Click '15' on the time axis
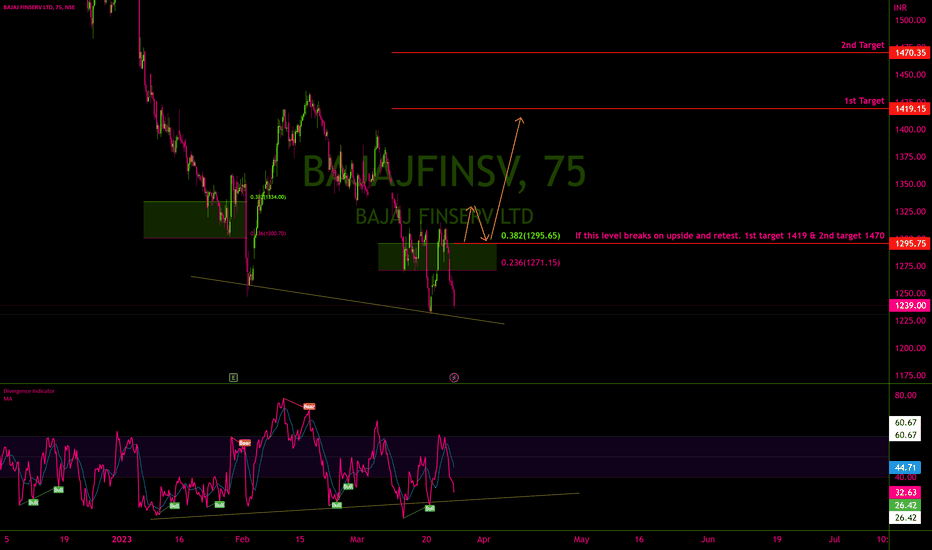Viewport: 932px width, 550px height. [x=300, y=539]
